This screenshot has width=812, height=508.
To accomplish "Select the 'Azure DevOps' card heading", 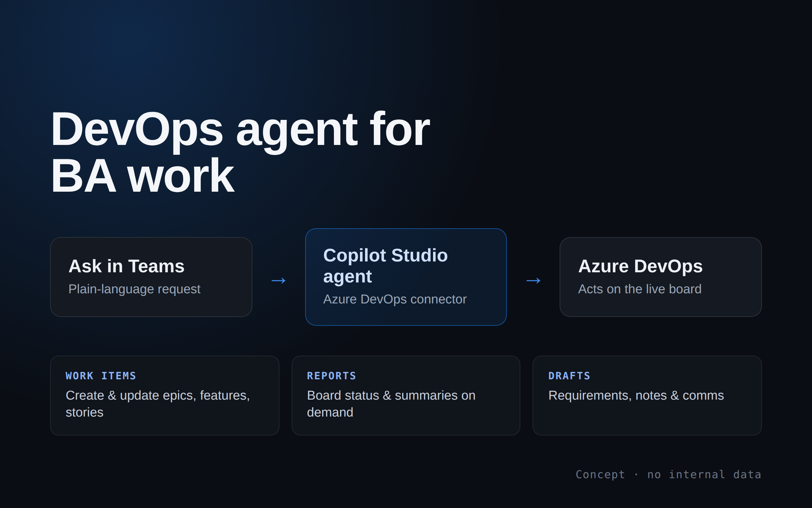I will coord(640,266).
